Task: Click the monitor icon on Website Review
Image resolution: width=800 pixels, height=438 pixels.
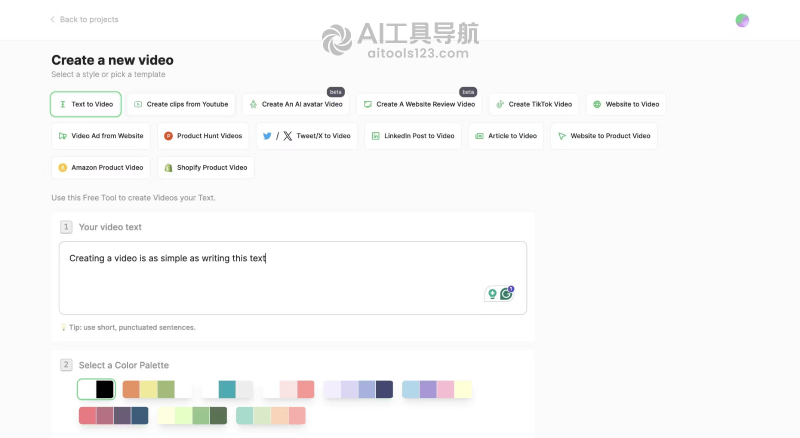Action: (x=368, y=104)
